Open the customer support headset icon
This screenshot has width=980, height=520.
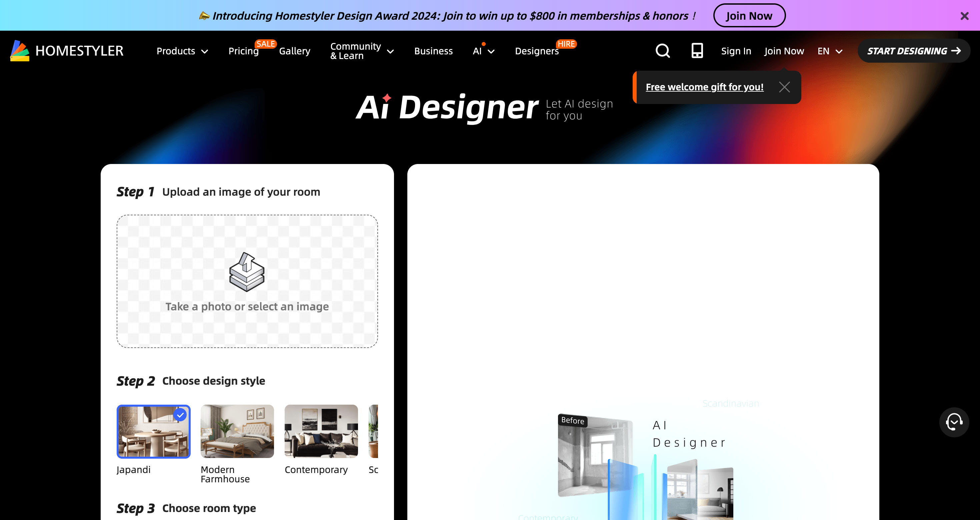954,422
